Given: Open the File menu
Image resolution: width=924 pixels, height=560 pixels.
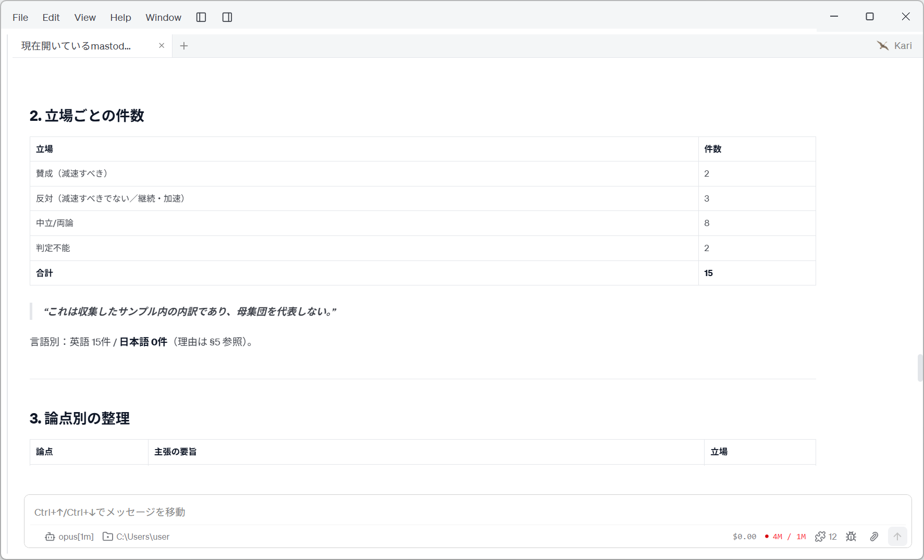Looking at the screenshot, I should point(20,17).
